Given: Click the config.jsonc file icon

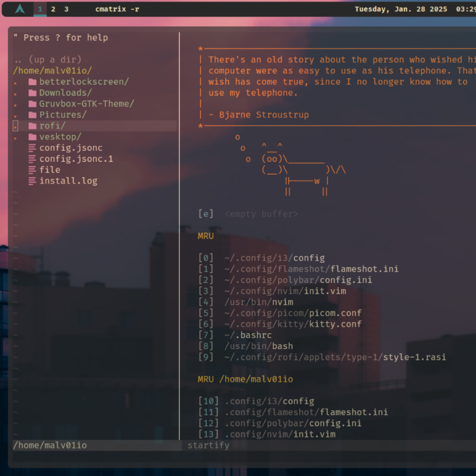Looking at the screenshot, I should [x=32, y=148].
